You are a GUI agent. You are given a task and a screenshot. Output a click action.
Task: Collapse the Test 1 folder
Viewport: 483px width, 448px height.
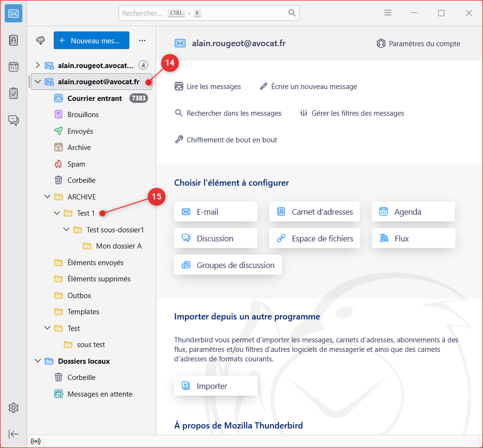[x=57, y=213]
